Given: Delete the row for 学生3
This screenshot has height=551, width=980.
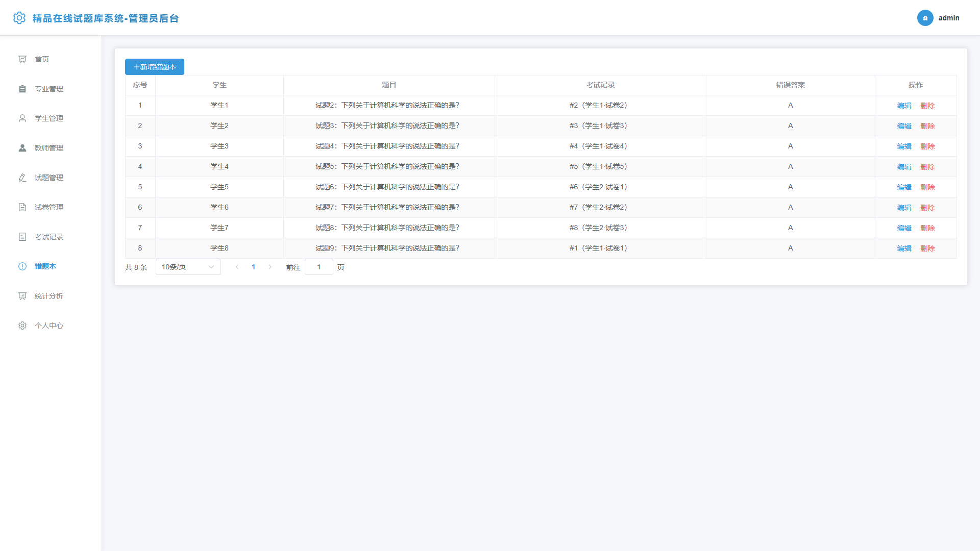Looking at the screenshot, I should coord(927,146).
